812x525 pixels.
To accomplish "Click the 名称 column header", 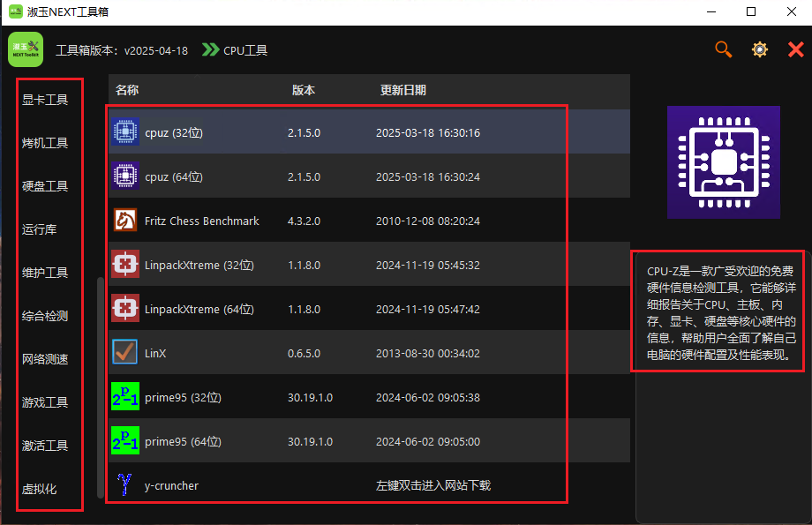I will pyautogui.click(x=127, y=90).
